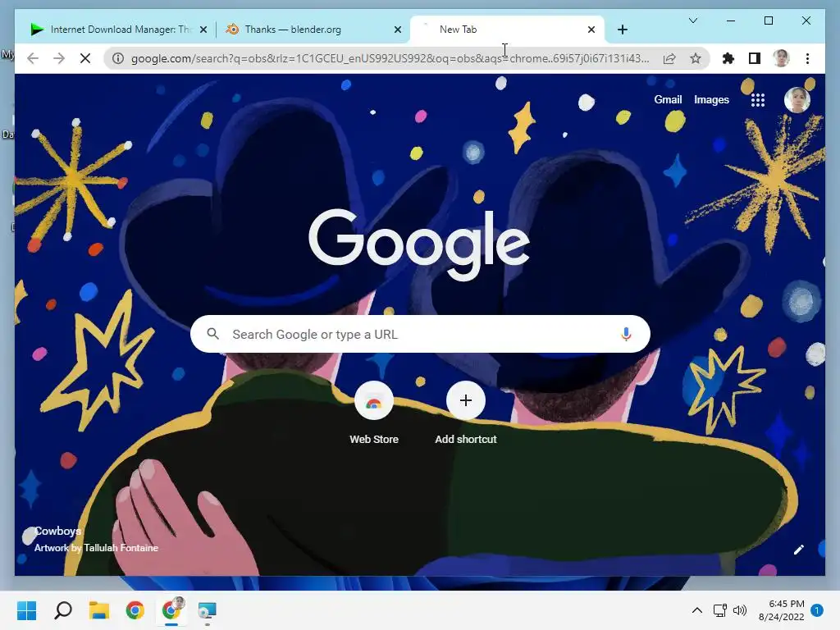Minimize the Chrome window
The height and width of the screenshot is (630, 840).
[x=731, y=21]
